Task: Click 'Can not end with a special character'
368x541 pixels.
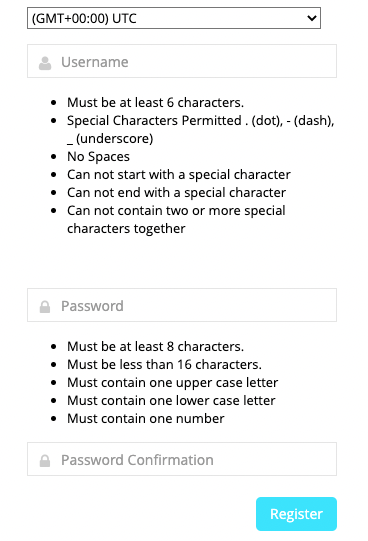Action: click(x=176, y=193)
